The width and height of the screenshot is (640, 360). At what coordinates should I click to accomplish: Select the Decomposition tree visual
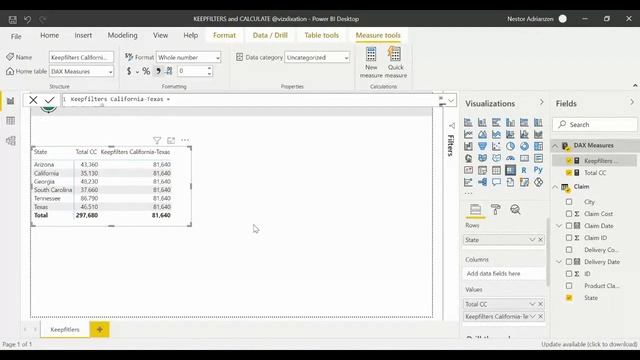tap(482, 182)
